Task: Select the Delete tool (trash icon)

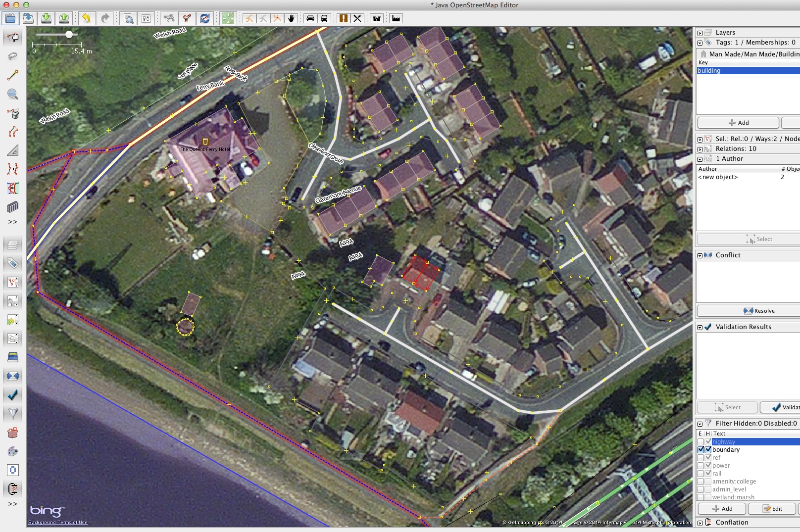Action: click(13, 113)
